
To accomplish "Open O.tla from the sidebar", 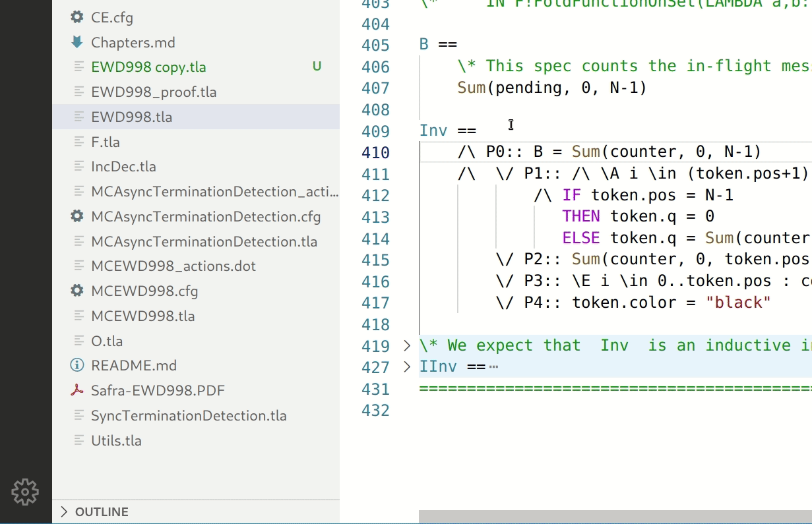I will pyautogui.click(x=106, y=340).
